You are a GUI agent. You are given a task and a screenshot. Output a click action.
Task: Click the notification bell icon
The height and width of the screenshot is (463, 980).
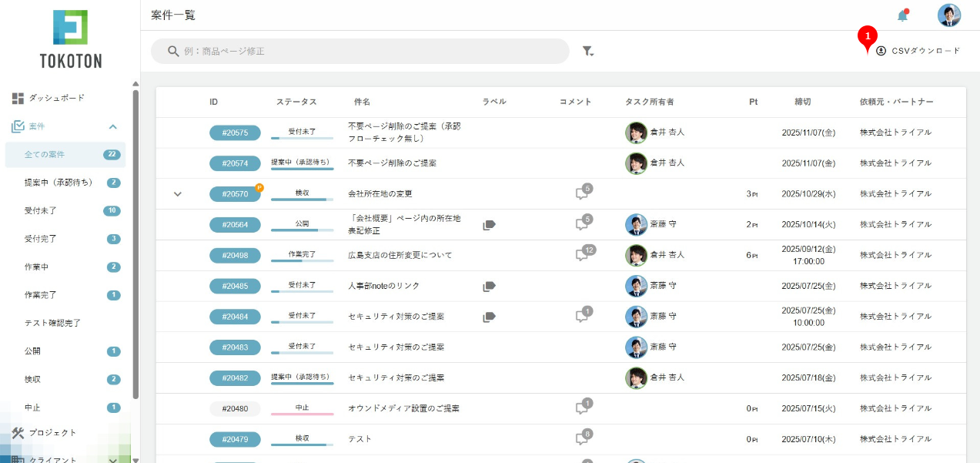tap(902, 15)
